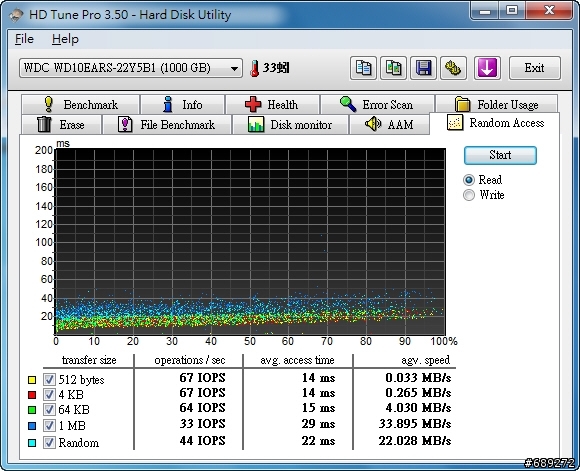Click the operations / sec column header
Viewport: 580px width, 471px height.
[190, 360]
